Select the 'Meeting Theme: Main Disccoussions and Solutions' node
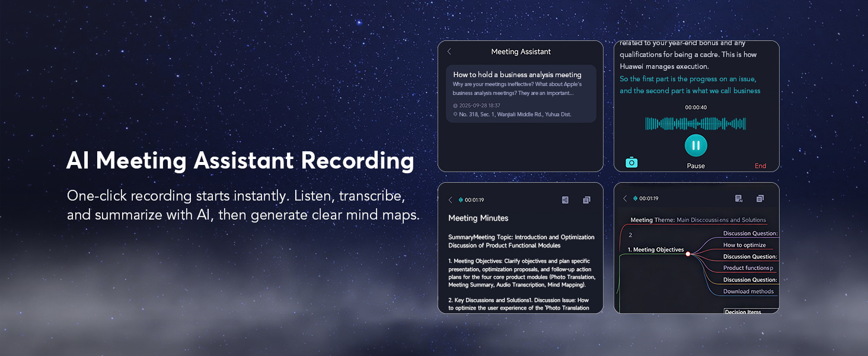Screen dimensions: 868x356 tap(698, 220)
